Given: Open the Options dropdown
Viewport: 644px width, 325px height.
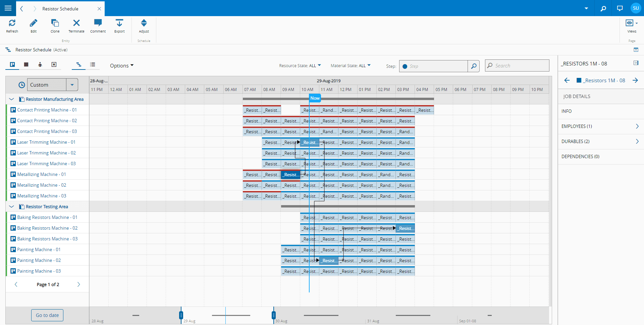Looking at the screenshot, I should coord(121,66).
